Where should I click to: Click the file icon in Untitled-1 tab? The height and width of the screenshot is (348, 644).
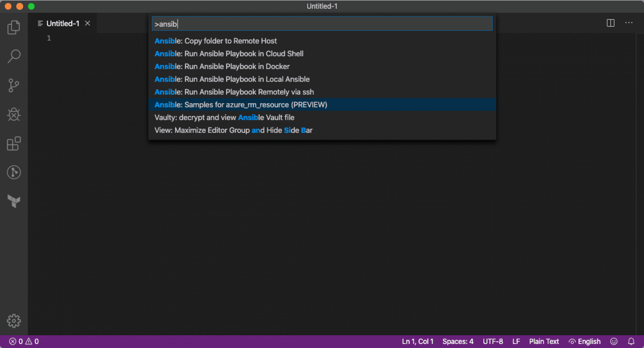click(x=40, y=23)
